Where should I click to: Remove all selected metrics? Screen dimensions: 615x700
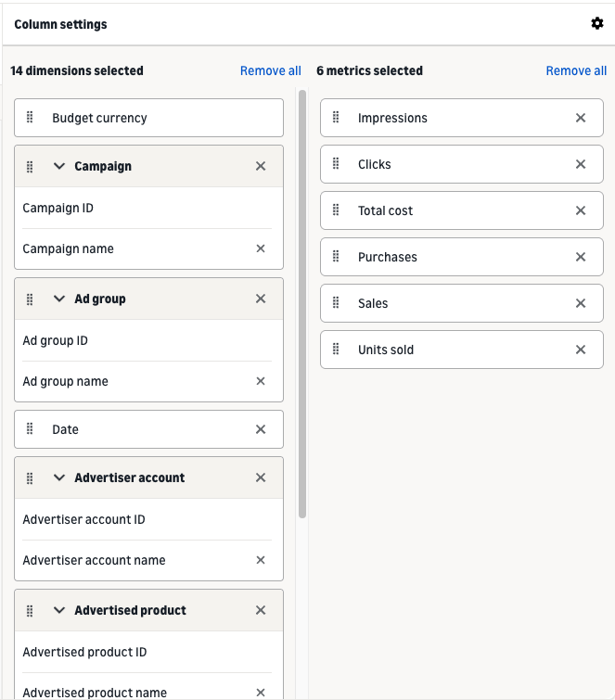[576, 70]
